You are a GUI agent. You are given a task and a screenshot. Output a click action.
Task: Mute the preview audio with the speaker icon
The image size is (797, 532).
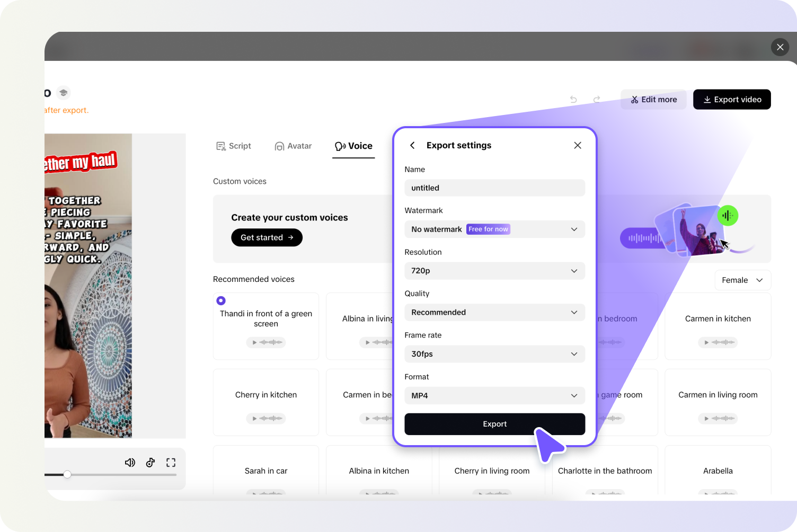coord(130,462)
